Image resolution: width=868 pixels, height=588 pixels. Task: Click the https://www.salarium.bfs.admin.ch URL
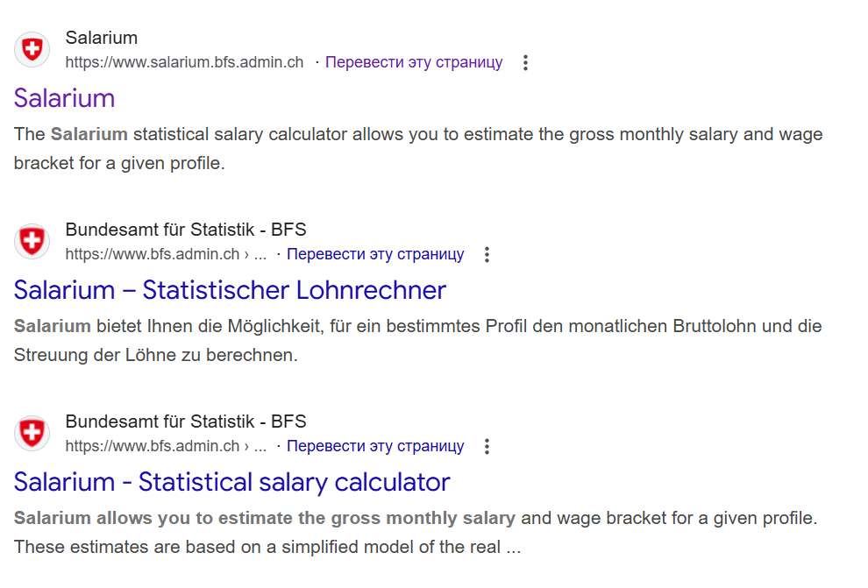click(184, 62)
